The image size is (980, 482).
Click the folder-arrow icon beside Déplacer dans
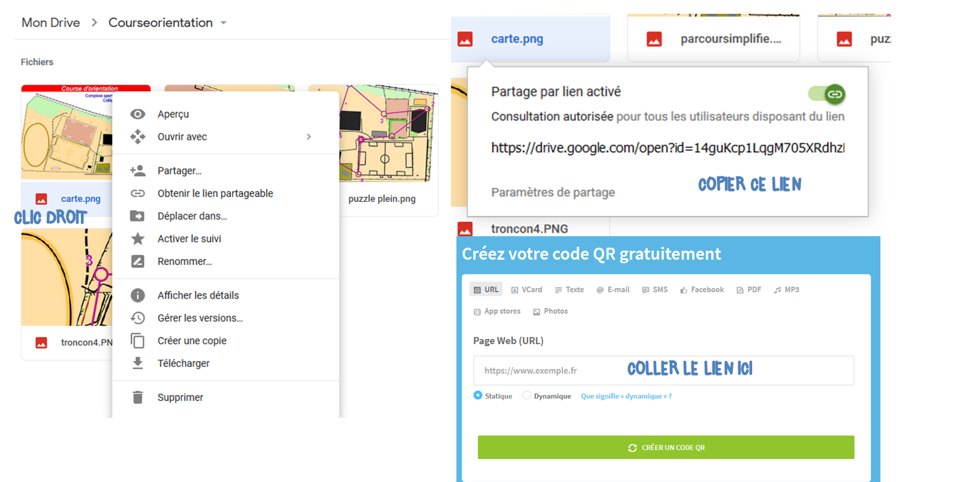tap(138, 216)
